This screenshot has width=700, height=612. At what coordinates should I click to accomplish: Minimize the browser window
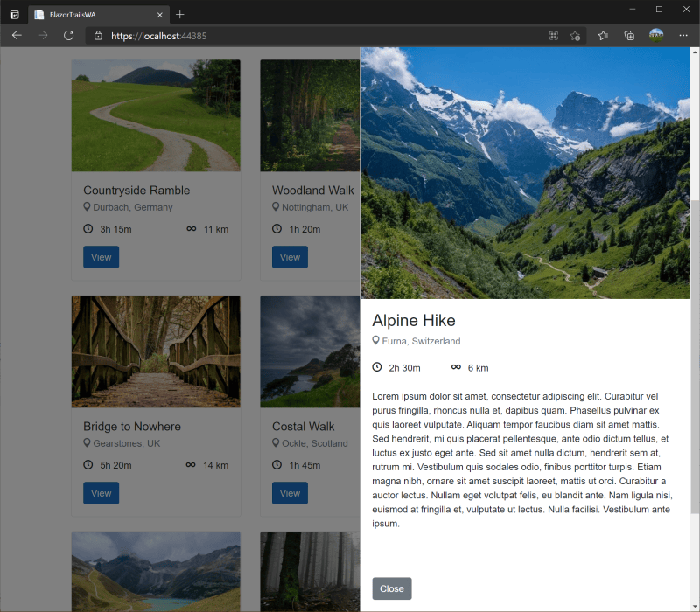point(632,10)
